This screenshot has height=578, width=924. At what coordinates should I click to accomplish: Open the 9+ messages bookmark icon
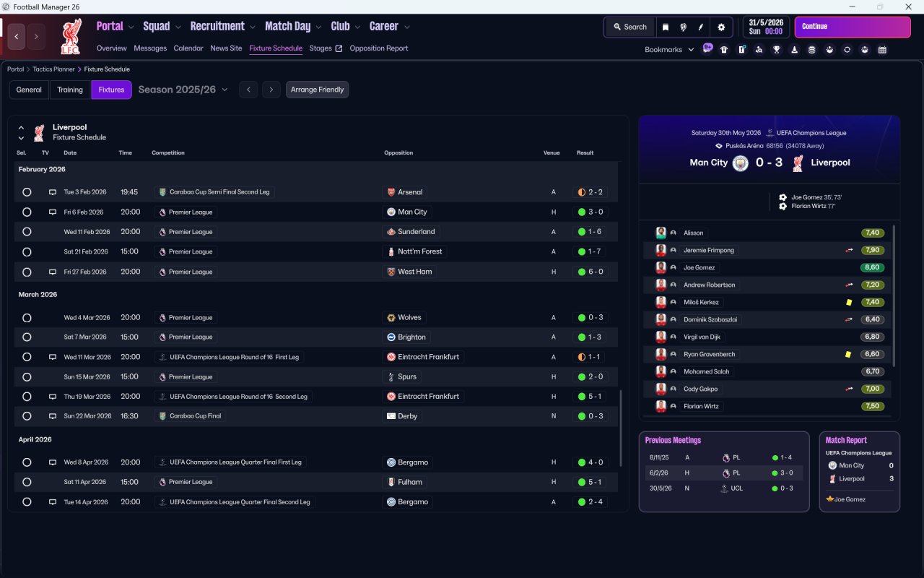click(x=707, y=48)
